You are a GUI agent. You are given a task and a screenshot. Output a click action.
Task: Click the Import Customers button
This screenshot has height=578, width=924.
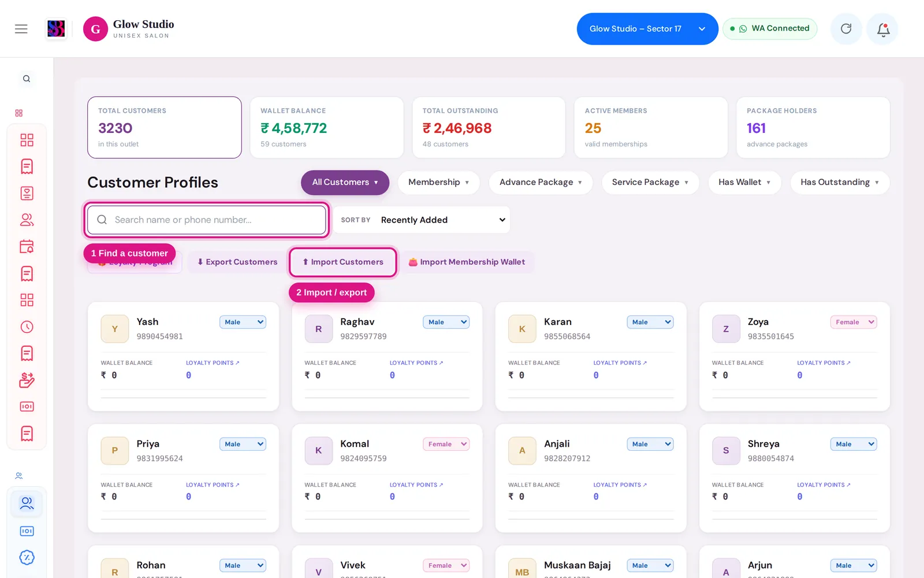click(343, 262)
